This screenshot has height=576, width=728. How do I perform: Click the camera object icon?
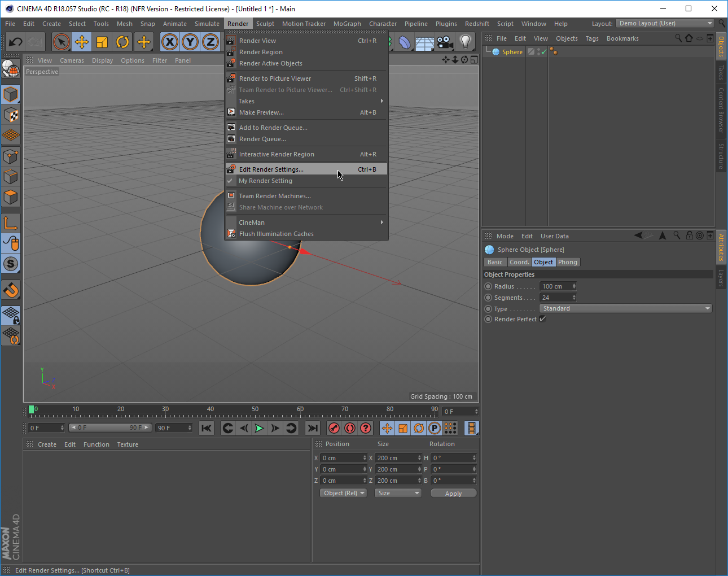(x=445, y=42)
